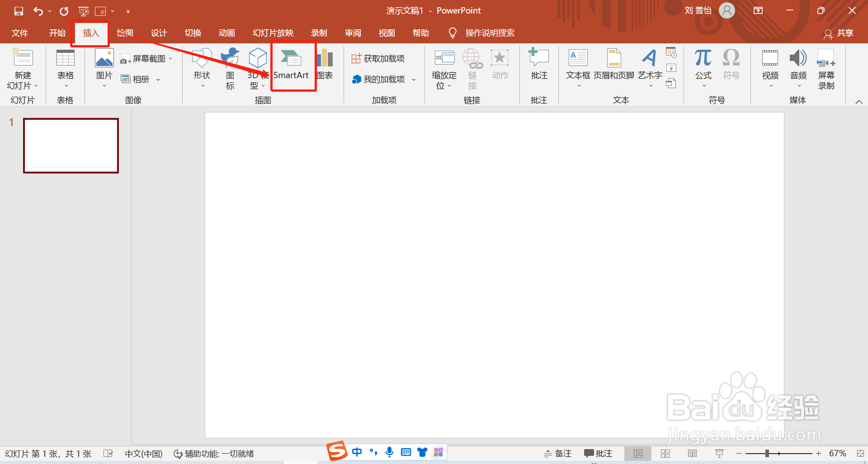Switch to the Home (开始) tab

pos(57,33)
